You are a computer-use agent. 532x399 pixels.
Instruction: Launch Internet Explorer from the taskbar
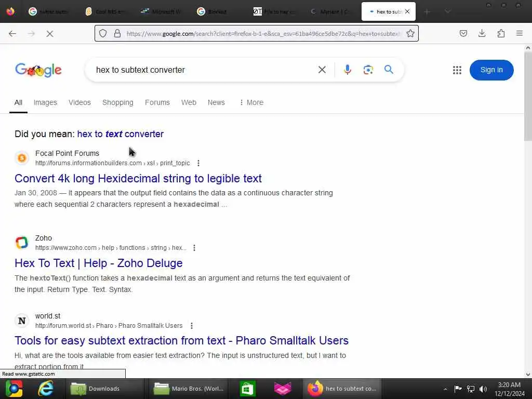(x=46, y=389)
